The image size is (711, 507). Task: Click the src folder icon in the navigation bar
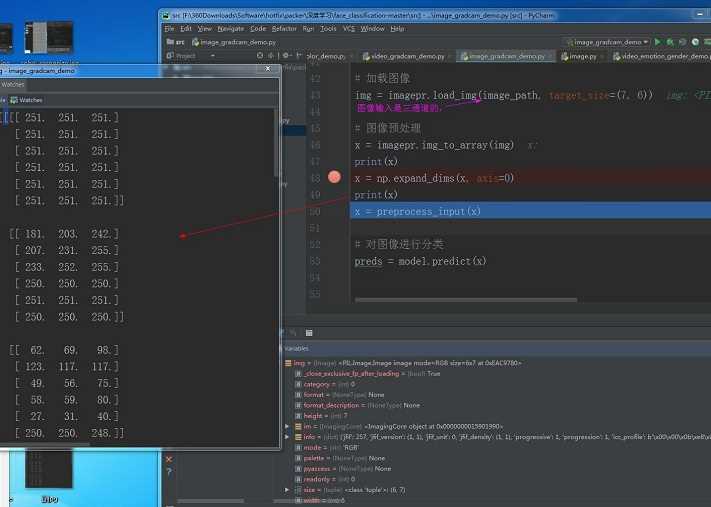pyautogui.click(x=170, y=42)
